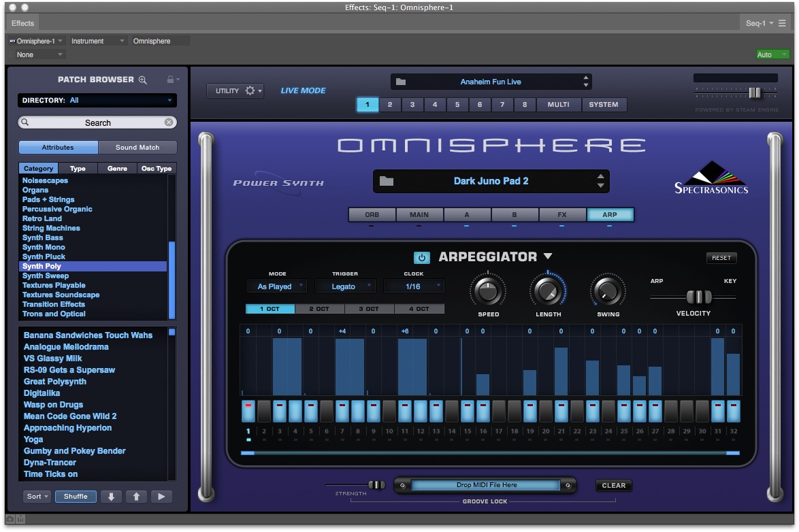Toggle arpeggiator step 6 button
Screen dimensions: 799x532
click(327, 411)
